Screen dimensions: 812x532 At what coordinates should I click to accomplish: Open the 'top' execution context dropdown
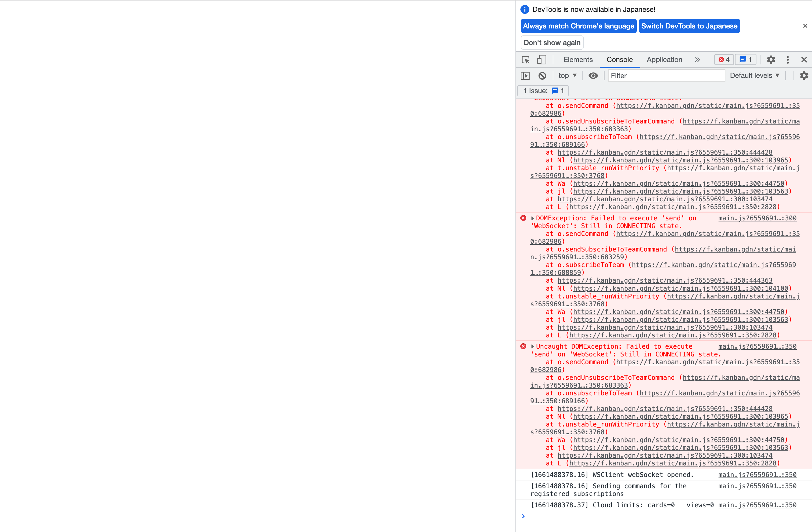pos(567,75)
